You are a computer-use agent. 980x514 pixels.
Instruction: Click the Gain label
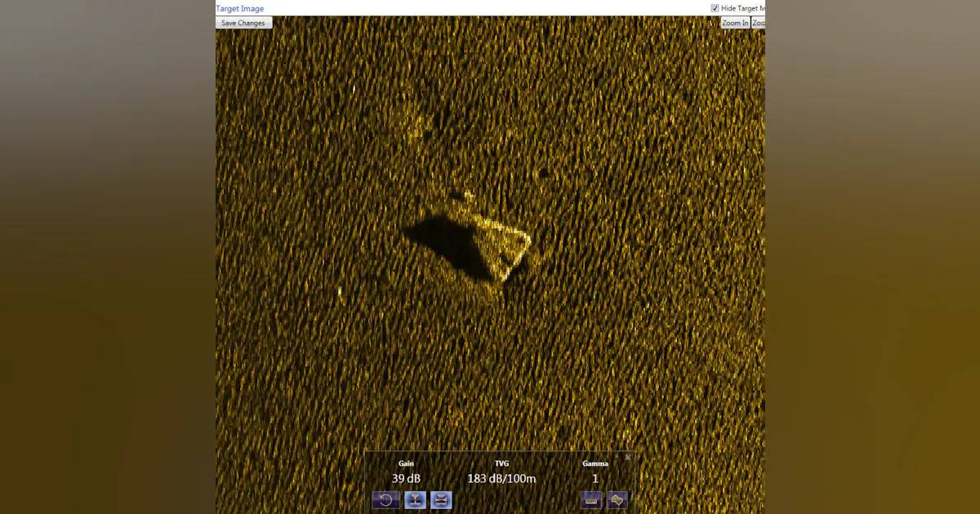(x=406, y=463)
